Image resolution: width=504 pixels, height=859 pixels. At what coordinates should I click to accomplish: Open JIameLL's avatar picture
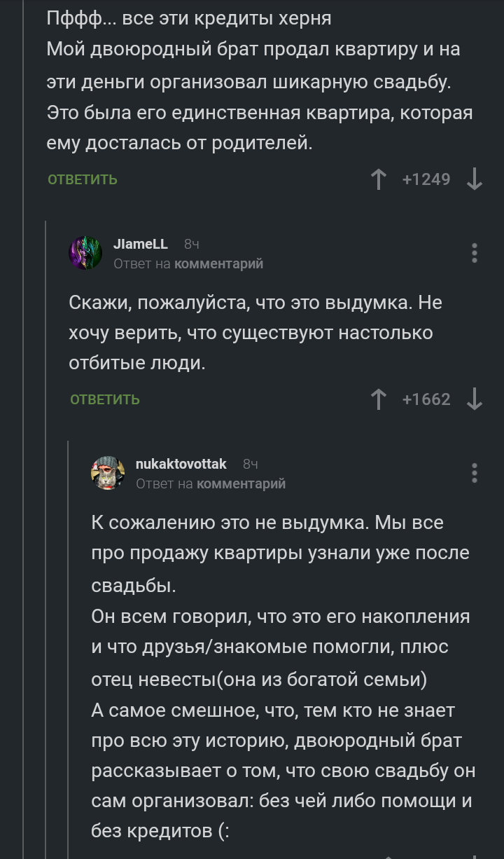point(85,253)
